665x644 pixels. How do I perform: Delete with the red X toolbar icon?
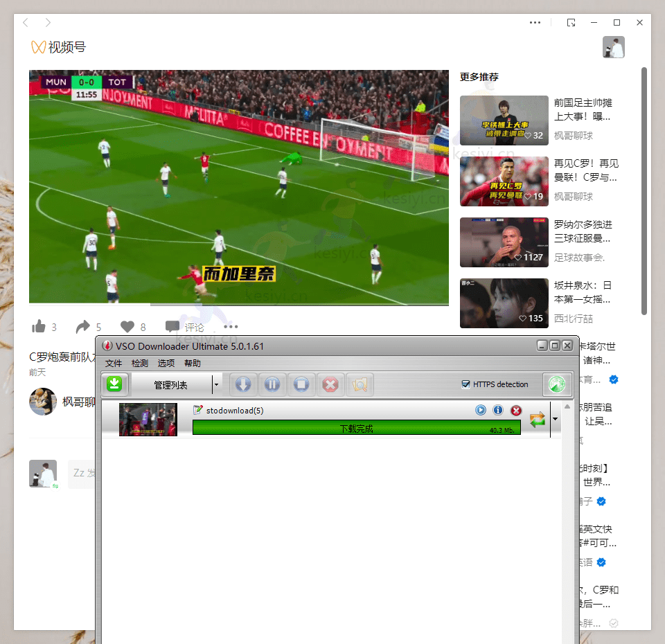point(330,384)
